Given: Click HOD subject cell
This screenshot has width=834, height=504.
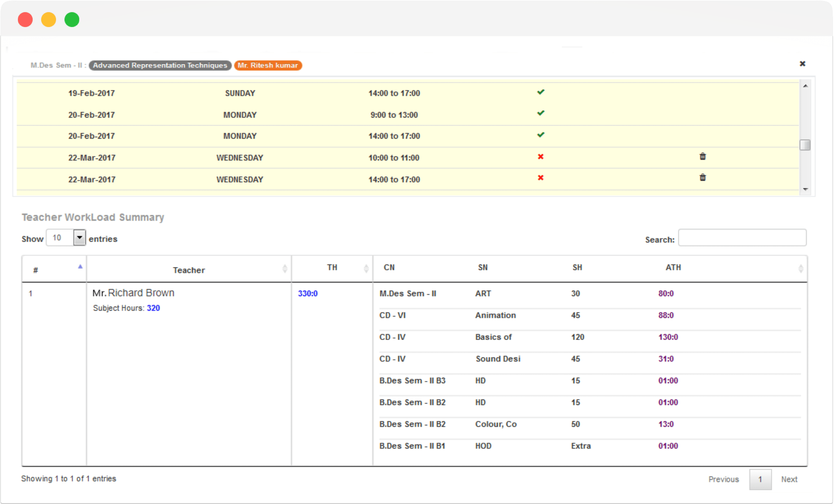Looking at the screenshot, I should pos(483,446).
